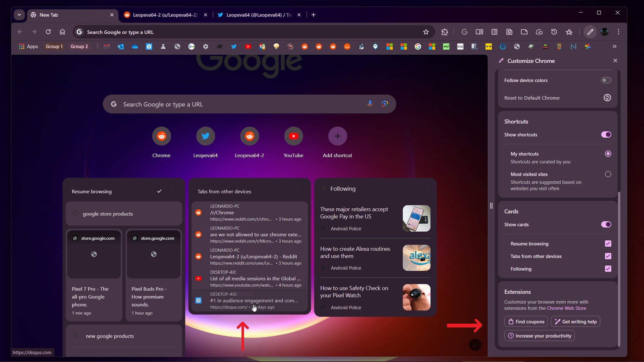Expand the New Tab dropdown arrow
The width and height of the screenshot is (644, 362).
[19, 14]
